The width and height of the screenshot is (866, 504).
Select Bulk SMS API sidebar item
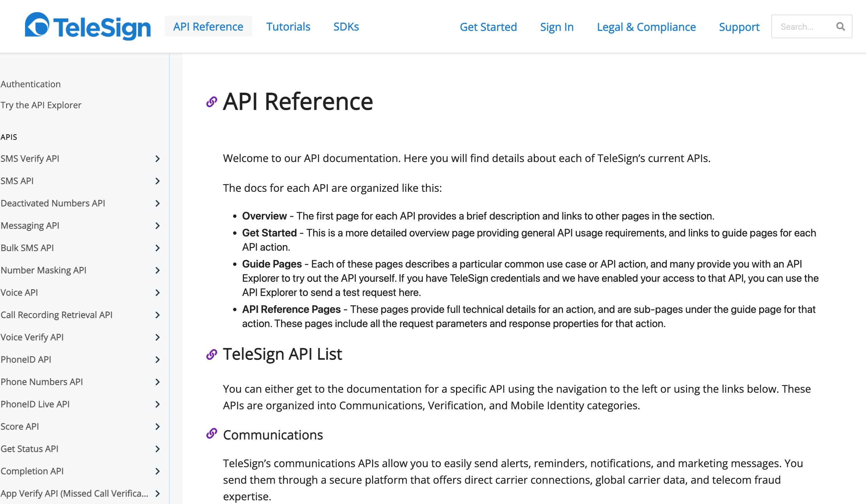pyautogui.click(x=27, y=248)
